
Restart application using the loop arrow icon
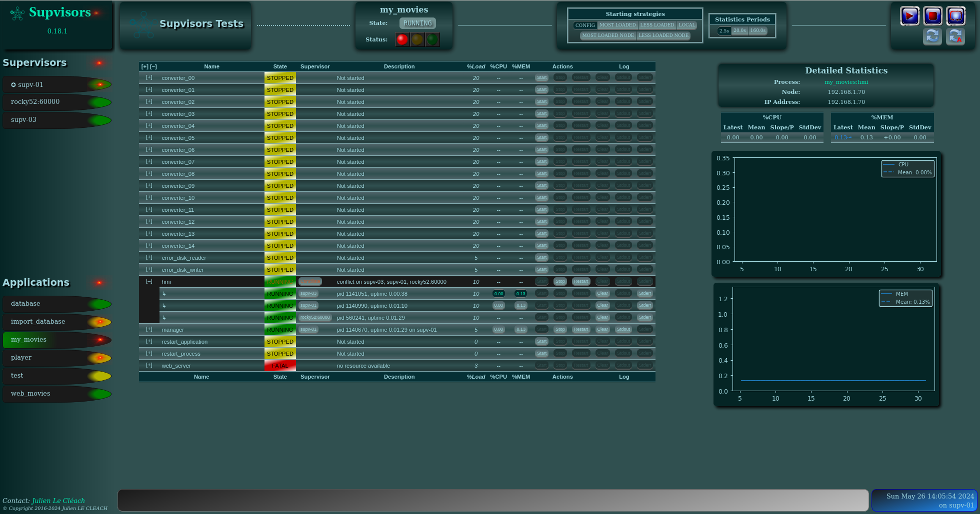click(955, 16)
